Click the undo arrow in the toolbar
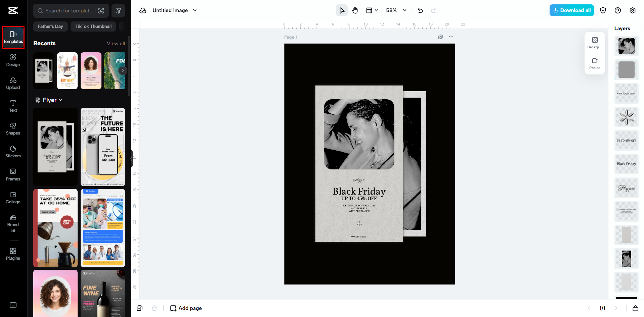The width and height of the screenshot is (644, 317). (x=420, y=10)
